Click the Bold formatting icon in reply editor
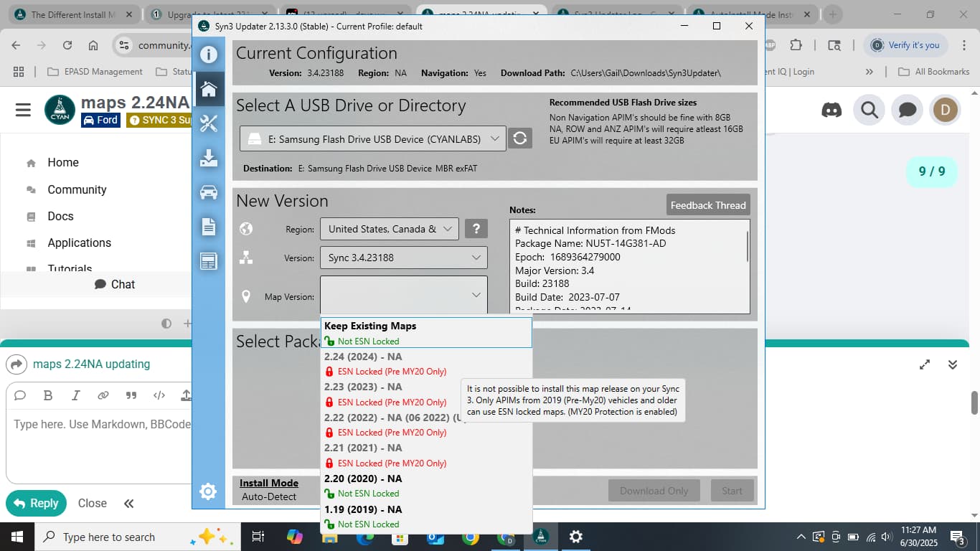Image resolution: width=980 pixels, height=551 pixels. coord(48,395)
